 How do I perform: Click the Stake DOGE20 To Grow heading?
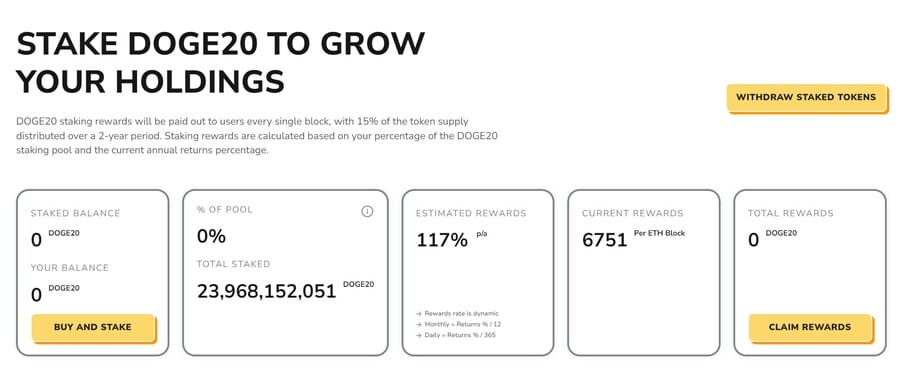point(221,44)
